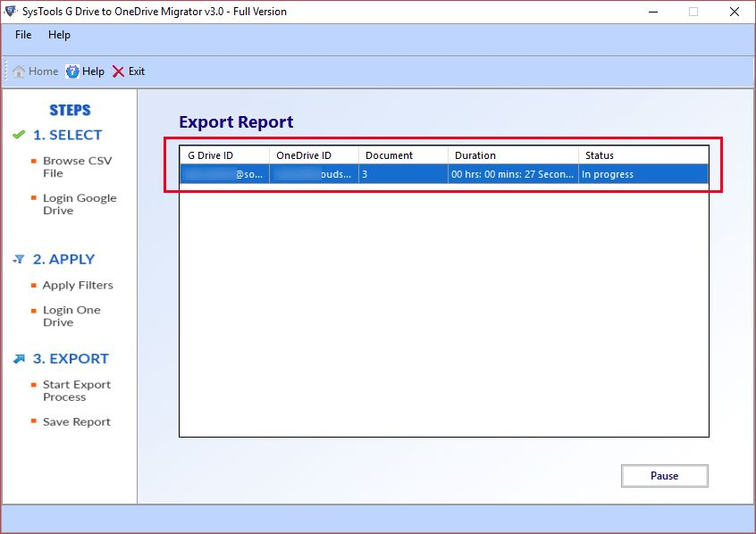Click Login Google Drive step
The height and width of the screenshot is (534, 756).
(80, 204)
